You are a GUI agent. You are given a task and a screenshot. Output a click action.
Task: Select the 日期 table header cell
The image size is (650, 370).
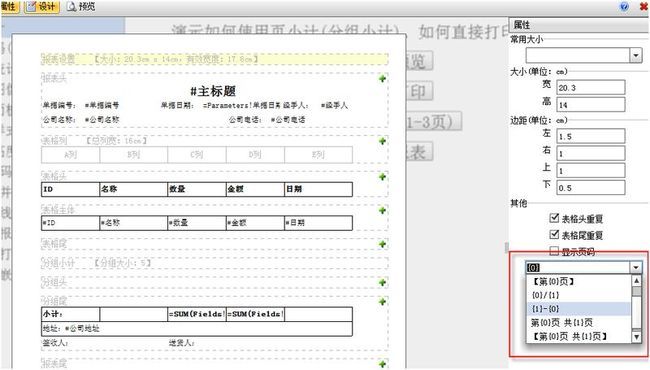318,189
